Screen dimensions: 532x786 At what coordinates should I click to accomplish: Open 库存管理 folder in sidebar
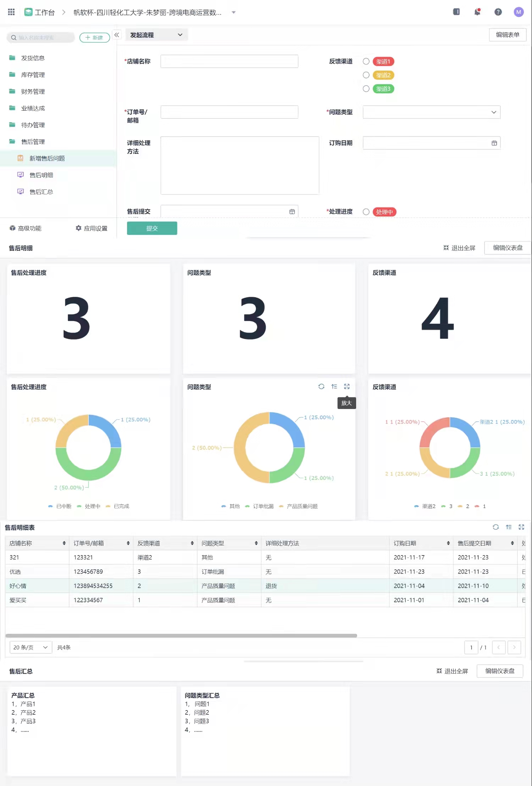click(33, 74)
